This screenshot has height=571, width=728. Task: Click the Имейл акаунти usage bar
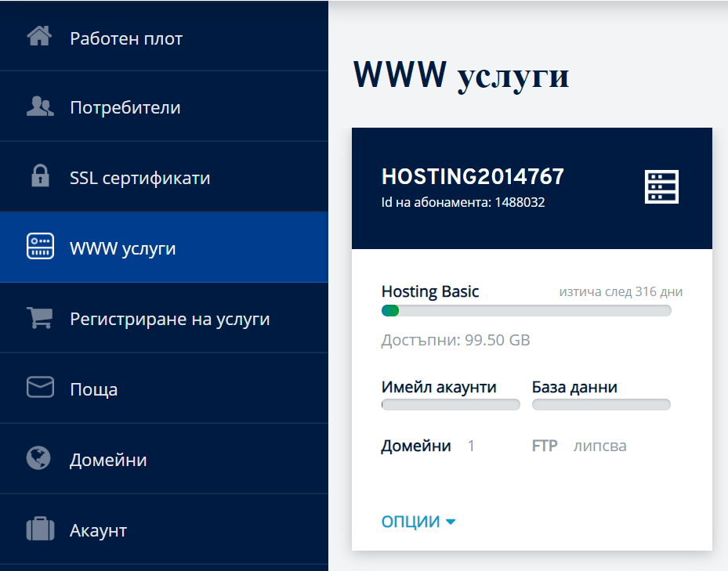click(451, 404)
